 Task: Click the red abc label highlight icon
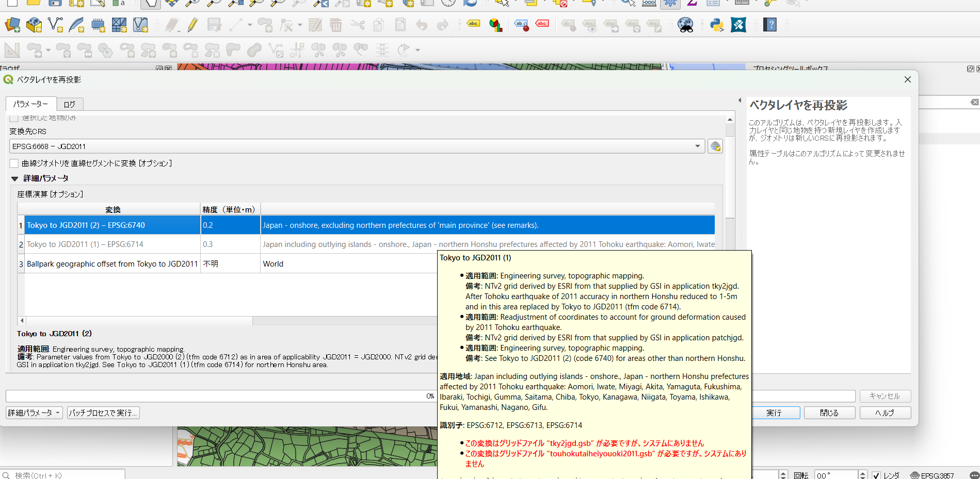[x=542, y=24]
